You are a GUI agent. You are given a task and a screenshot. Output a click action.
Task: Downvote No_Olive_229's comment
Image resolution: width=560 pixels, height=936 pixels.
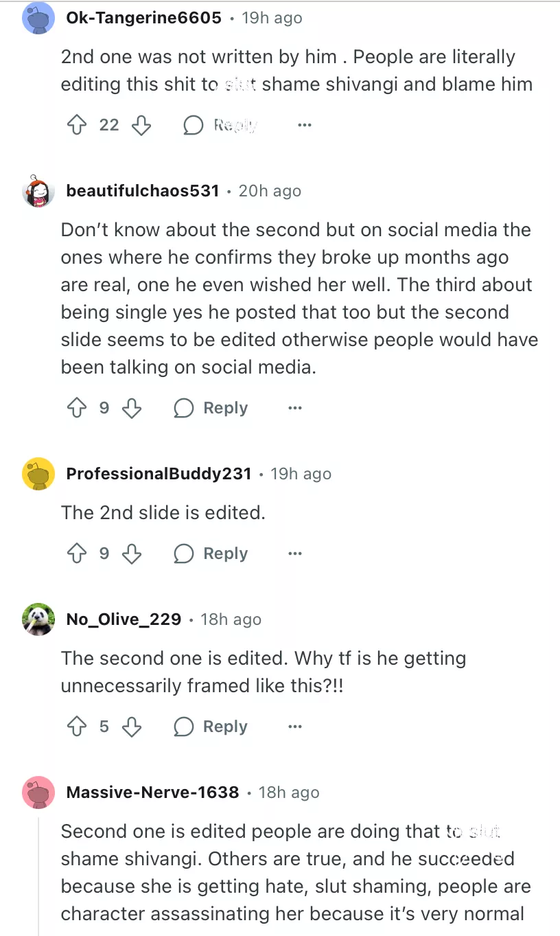131,727
